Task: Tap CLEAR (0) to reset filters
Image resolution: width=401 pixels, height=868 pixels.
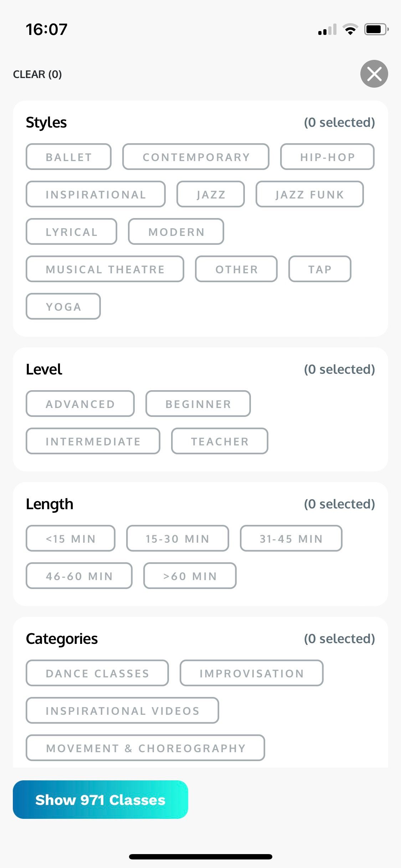Action: (x=37, y=74)
